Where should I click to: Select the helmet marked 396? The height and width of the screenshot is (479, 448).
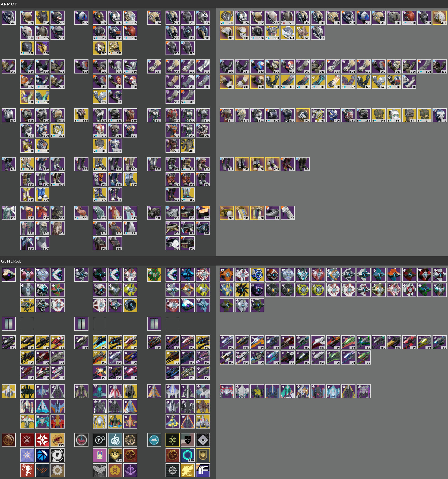tap(257, 33)
